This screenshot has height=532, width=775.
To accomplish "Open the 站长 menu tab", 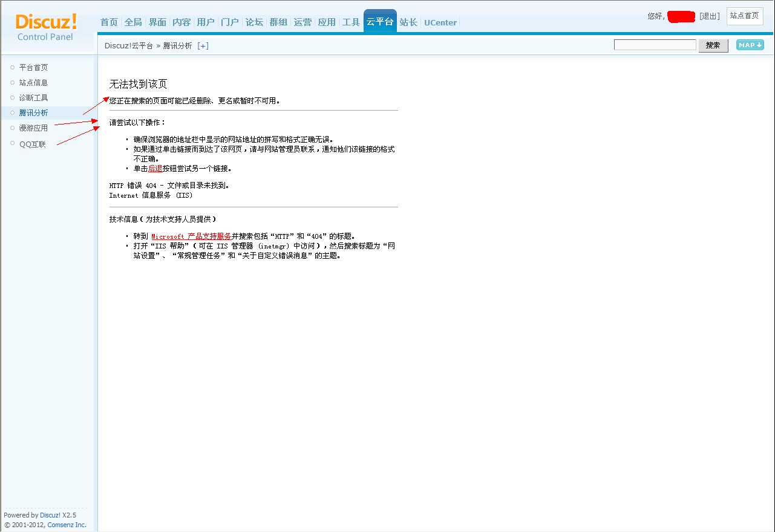I will click(x=408, y=22).
